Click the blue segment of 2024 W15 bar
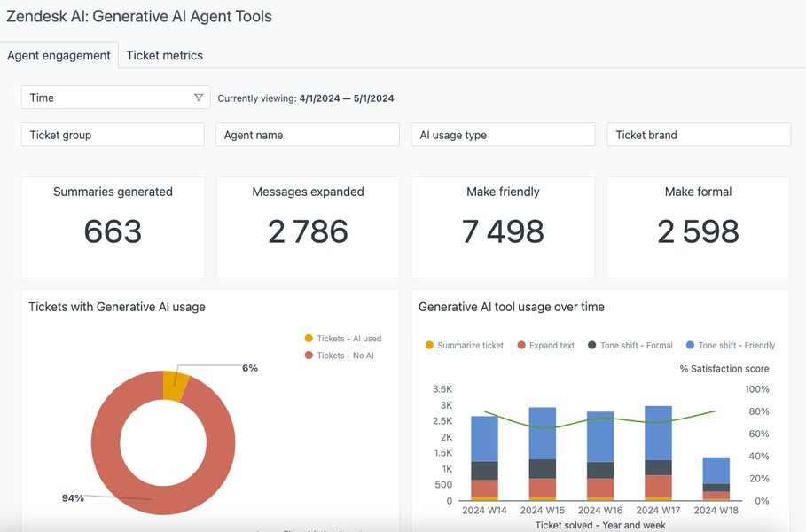Viewport: 806px width, 532px height. click(x=543, y=434)
